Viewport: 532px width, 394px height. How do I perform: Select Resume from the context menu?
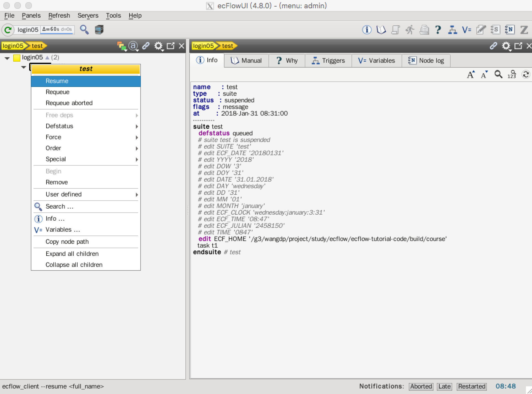click(57, 81)
